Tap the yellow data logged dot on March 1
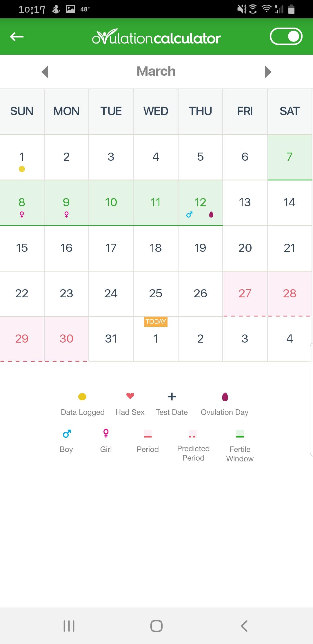The width and height of the screenshot is (313, 644). click(22, 169)
